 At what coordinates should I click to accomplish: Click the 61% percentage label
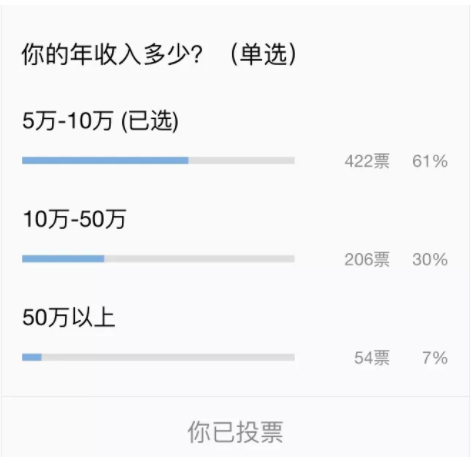pos(430,161)
